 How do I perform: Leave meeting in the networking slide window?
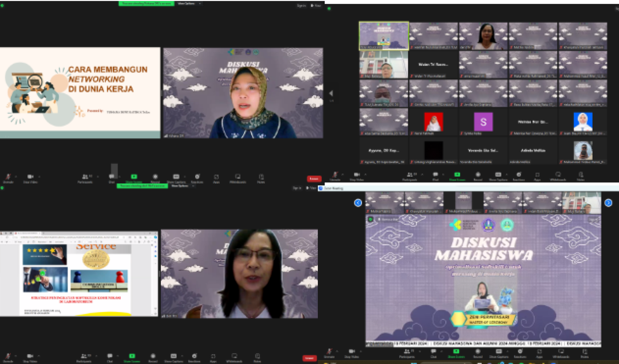pos(314,179)
